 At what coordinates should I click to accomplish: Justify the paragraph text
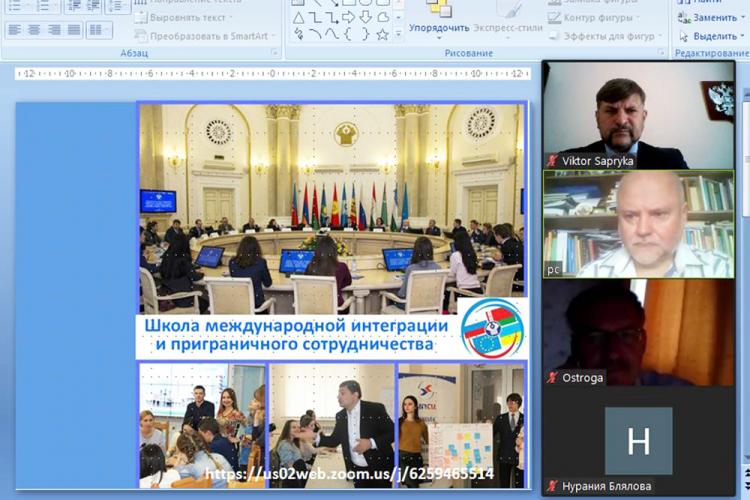(x=74, y=30)
